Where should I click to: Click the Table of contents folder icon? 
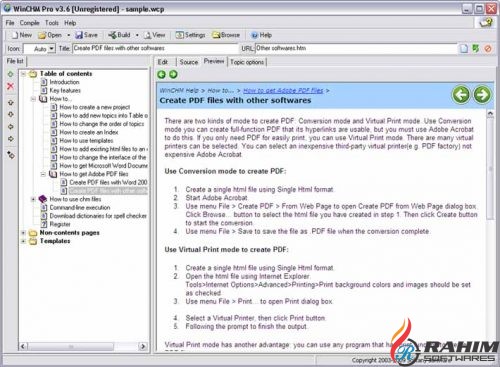(x=33, y=74)
